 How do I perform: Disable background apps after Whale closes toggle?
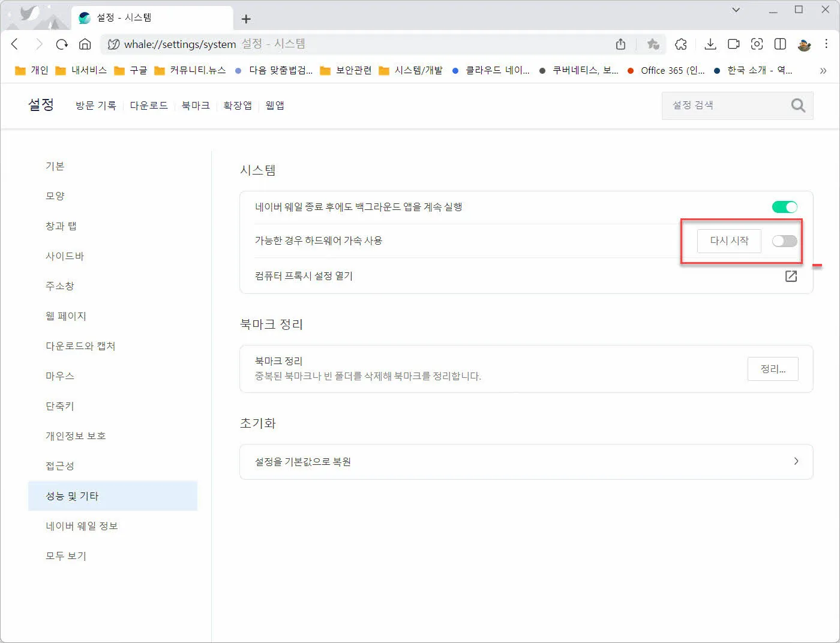click(784, 207)
